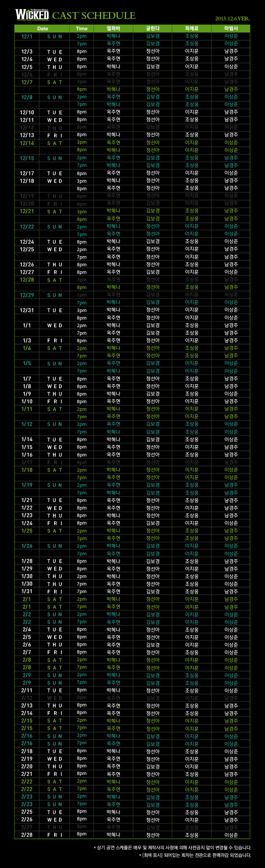265x868 pixels.
Task: Click 김보경 in the 2/20 row
Action: point(153,766)
